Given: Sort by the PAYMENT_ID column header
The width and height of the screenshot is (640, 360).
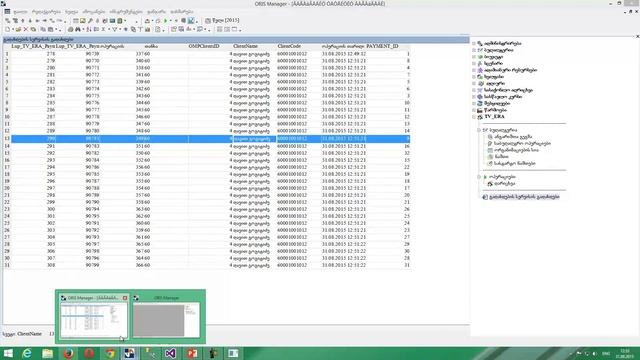Looking at the screenshot, I should pos(382,47).
